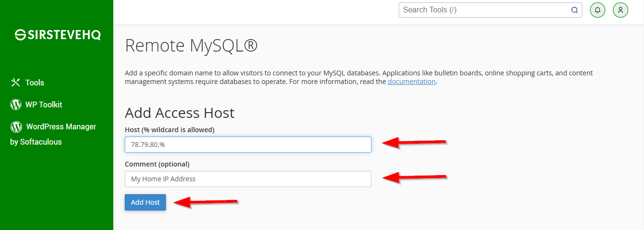Click the search magnifier icon
This screenshot has height=230, width=644.
575,10
